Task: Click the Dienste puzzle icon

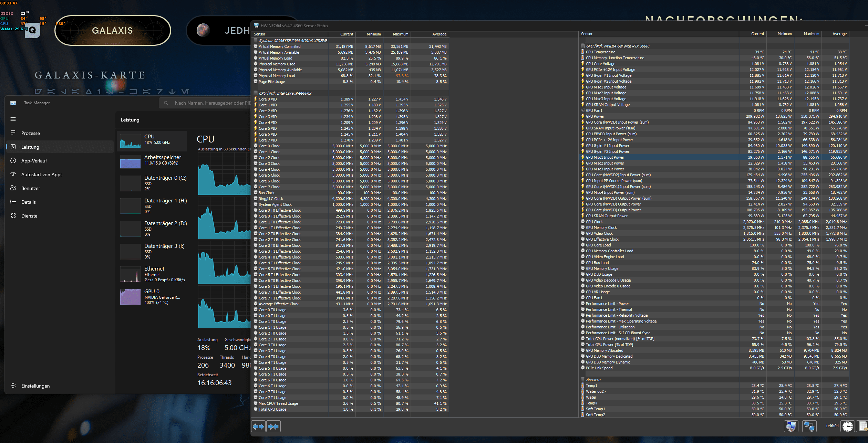Action: click(x=13, y=215)
